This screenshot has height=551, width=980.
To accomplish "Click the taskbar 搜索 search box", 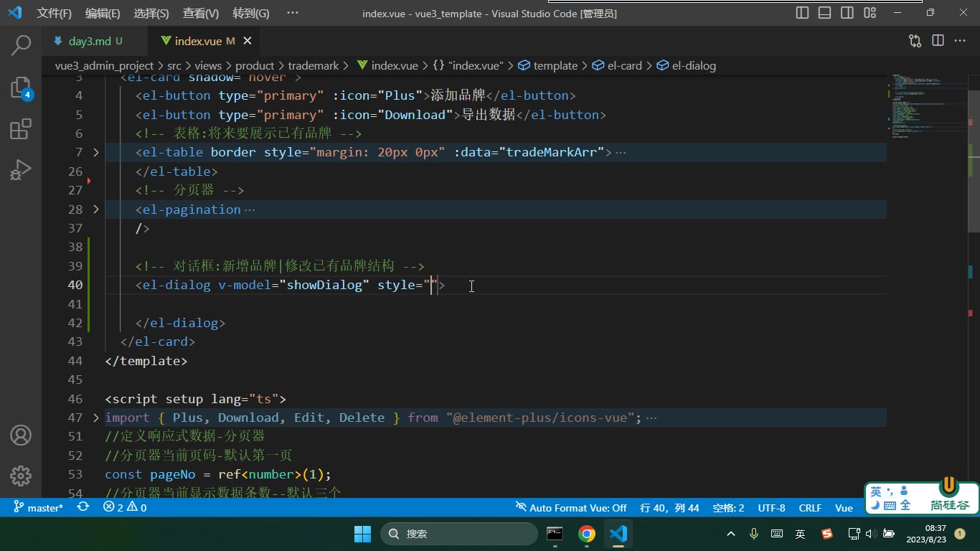I will click(459, 534).
